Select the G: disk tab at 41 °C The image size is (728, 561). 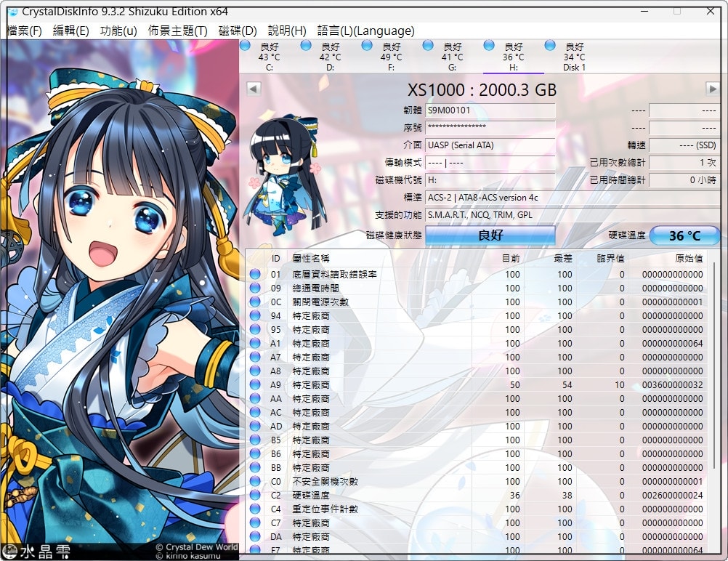coord(452,57)
